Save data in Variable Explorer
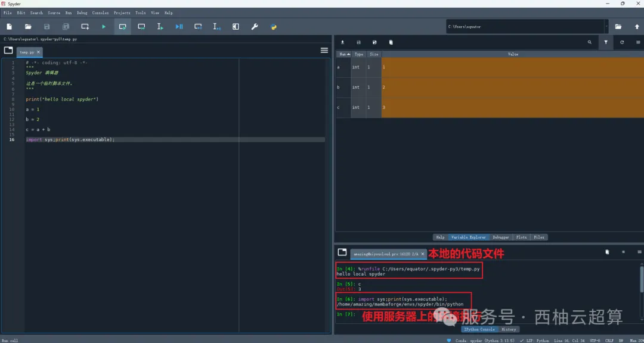Image resolution: width=644 pixels, height=343 pixels. (358, 42)
